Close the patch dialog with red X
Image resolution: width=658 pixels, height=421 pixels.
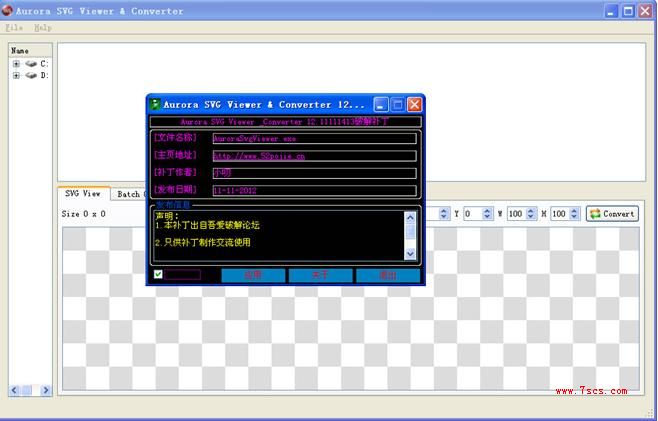tap(414, 104)
